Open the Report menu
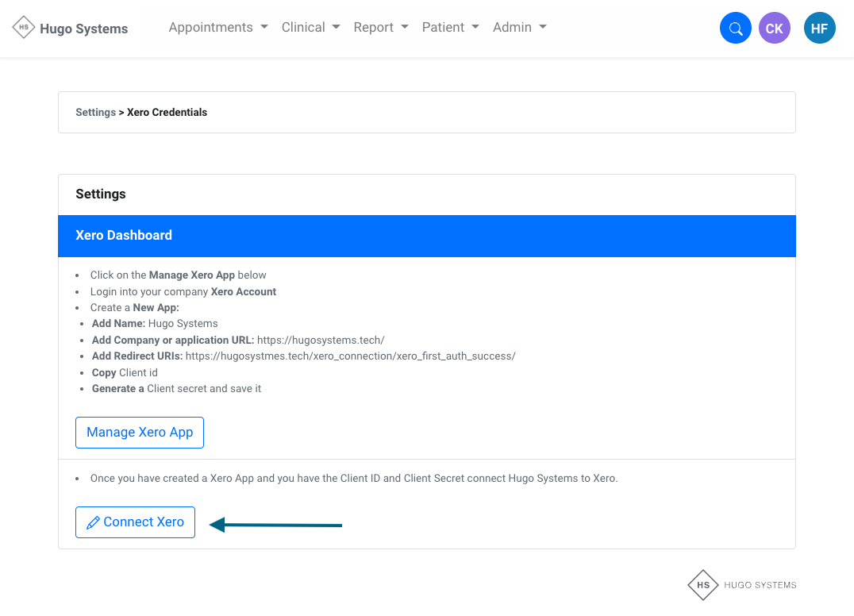 point(380,27)
